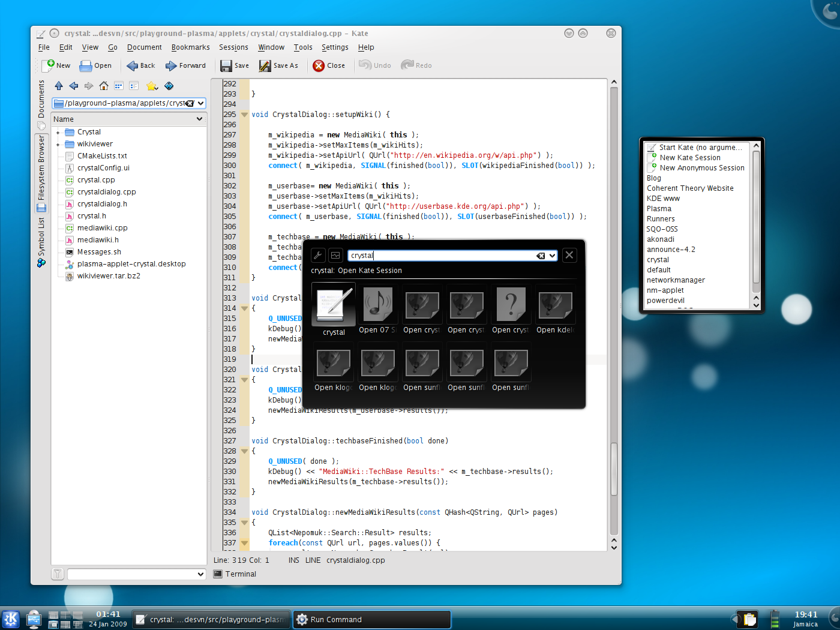
Task: Open the networkmanager session in widget list
Action: [x=676, y=280]
